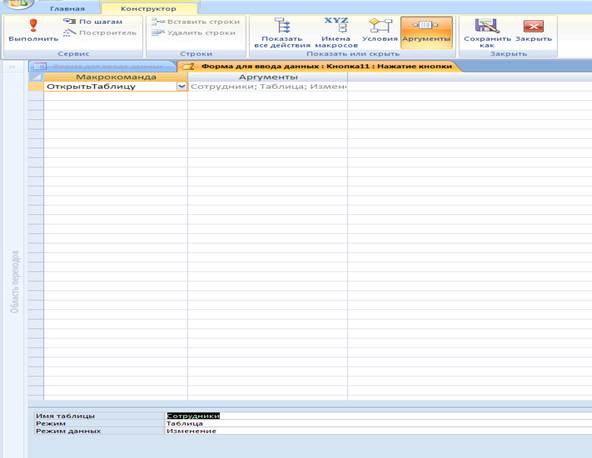
Task: Expand the Область переходов navigation pane
Action: click(14, 281)
